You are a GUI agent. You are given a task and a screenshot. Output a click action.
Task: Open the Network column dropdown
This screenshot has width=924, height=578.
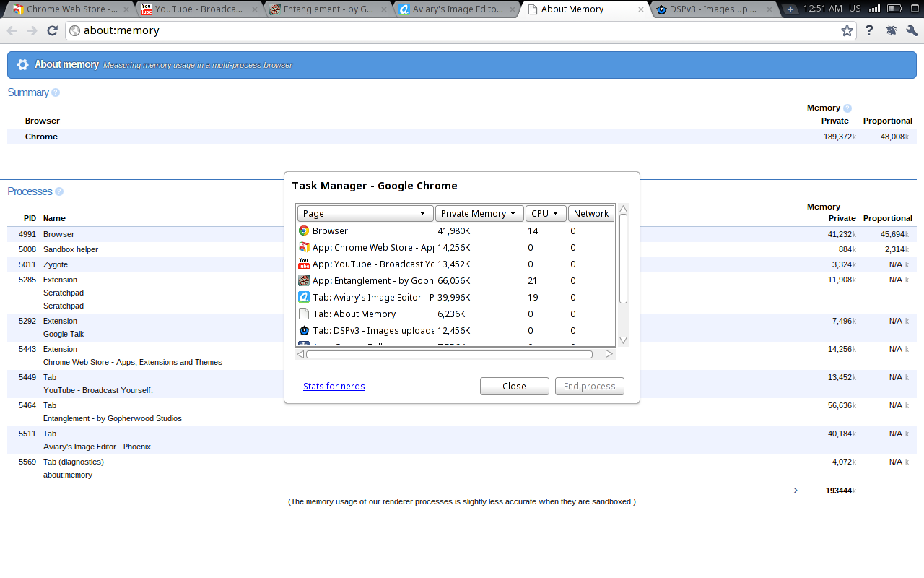[x=591, y=213]
